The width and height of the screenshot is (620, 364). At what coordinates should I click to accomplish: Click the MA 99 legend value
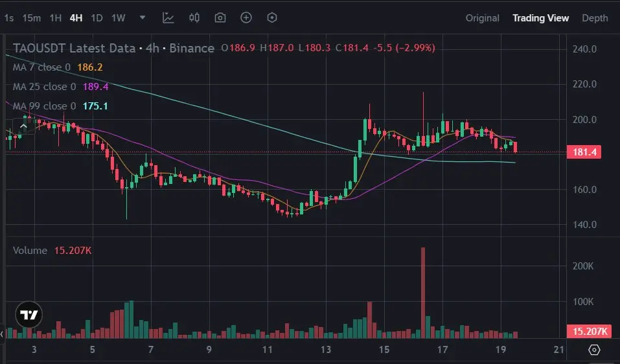coord(95,106)
